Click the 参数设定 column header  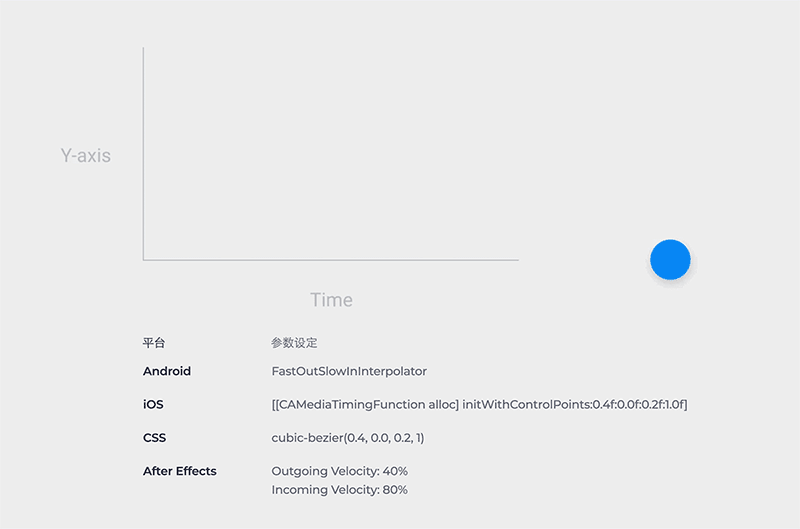294,343
